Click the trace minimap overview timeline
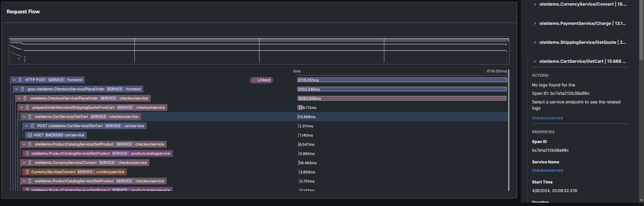Viewport: 644px width, 206px height. click(259, 51)
